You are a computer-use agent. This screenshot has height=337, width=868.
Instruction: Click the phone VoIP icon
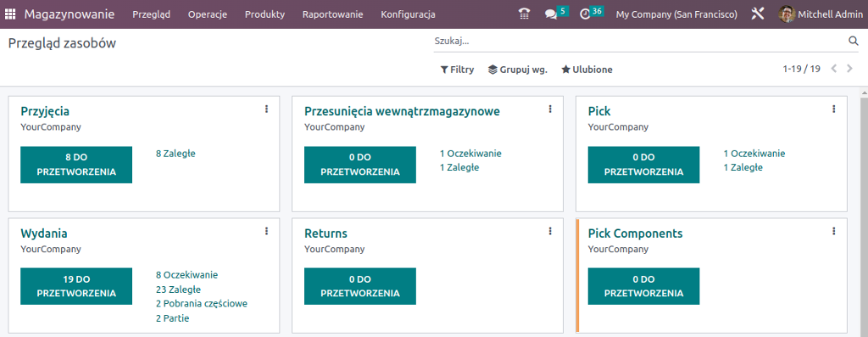(x=524, y=14)
